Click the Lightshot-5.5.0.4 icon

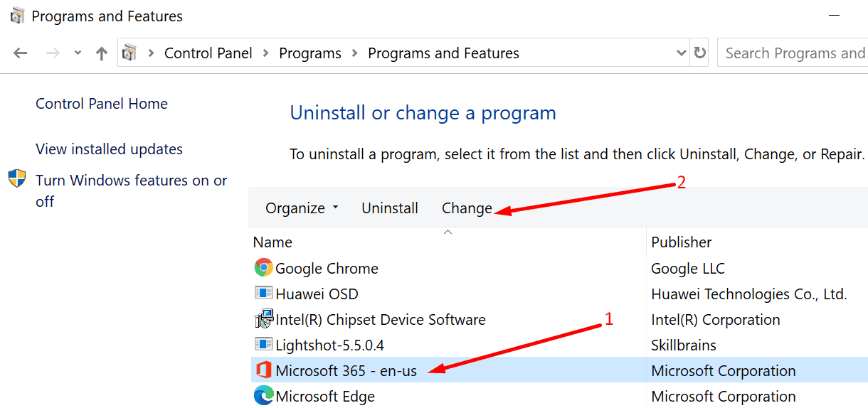[x=263, y=345]
